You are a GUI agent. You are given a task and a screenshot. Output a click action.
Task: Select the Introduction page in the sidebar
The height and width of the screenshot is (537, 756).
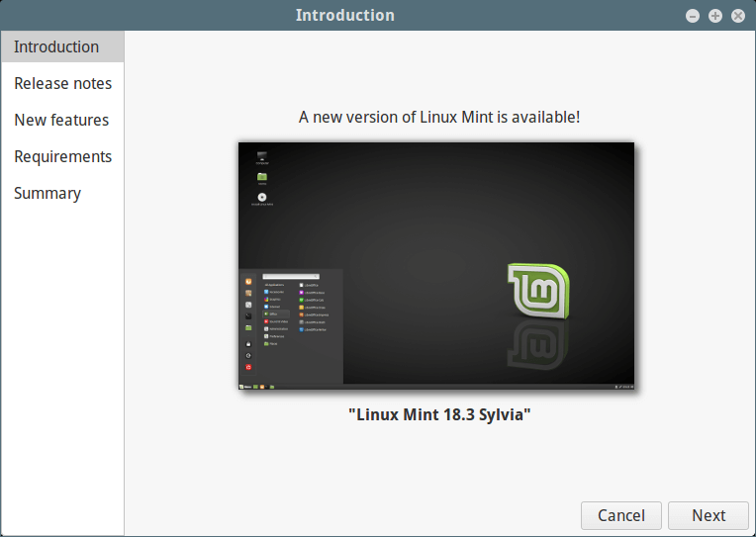56,46
